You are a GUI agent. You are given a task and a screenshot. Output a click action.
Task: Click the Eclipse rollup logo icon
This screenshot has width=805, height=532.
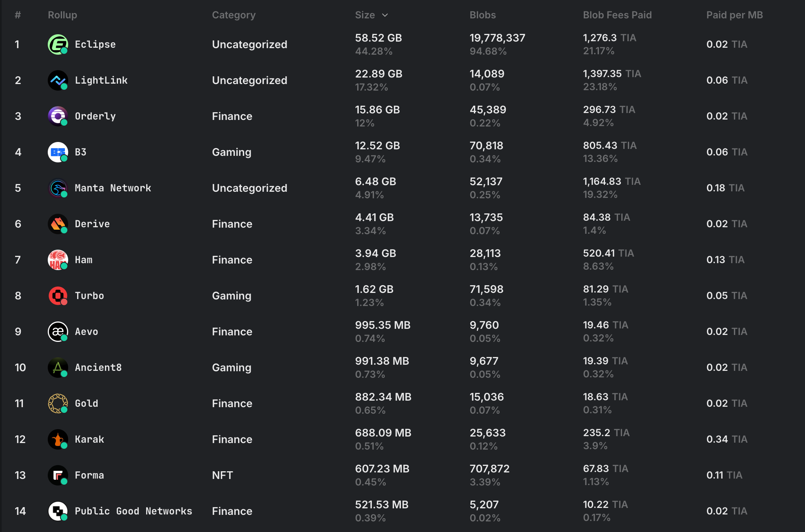click(58, 44)
